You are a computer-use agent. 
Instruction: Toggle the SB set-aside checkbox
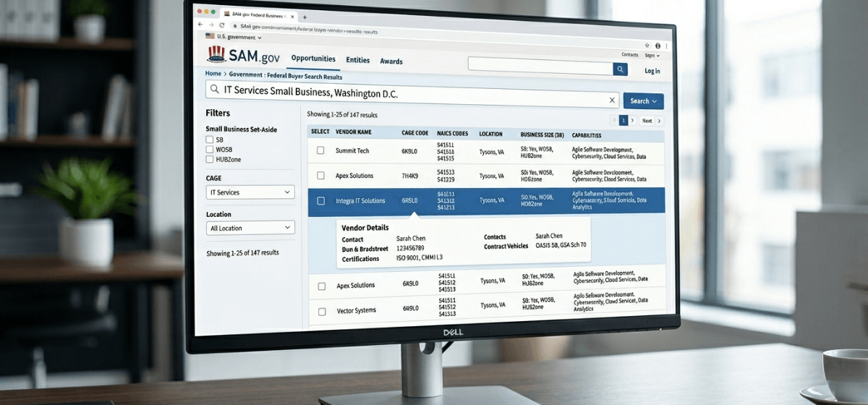[210, 140]
